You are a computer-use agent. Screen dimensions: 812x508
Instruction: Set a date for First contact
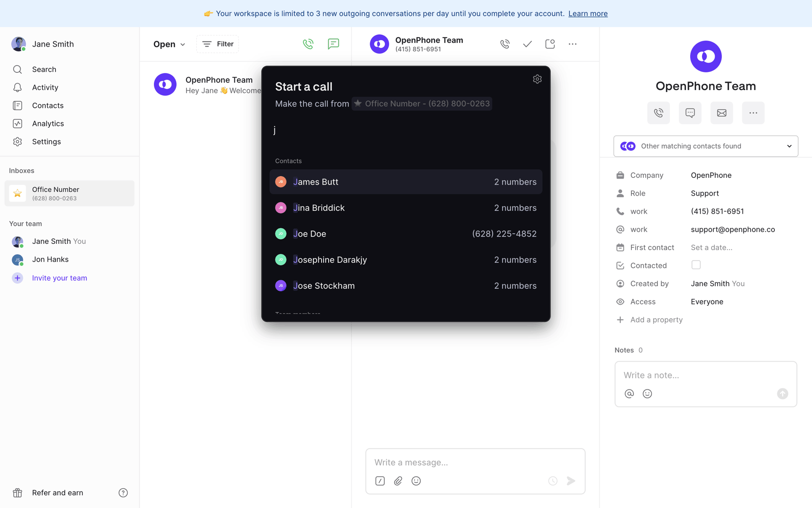711,248
